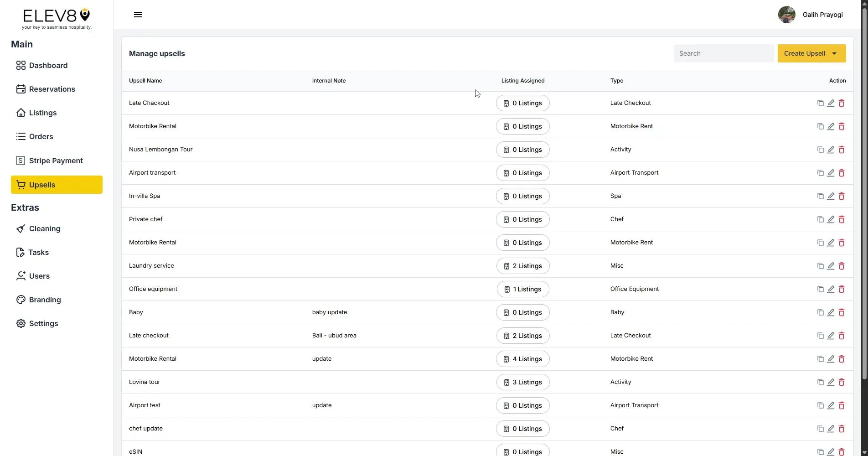The width and height of the screenshot is (868, 456).
Task: Click the 2 Listings button for Laundry service
Action: 522,266
